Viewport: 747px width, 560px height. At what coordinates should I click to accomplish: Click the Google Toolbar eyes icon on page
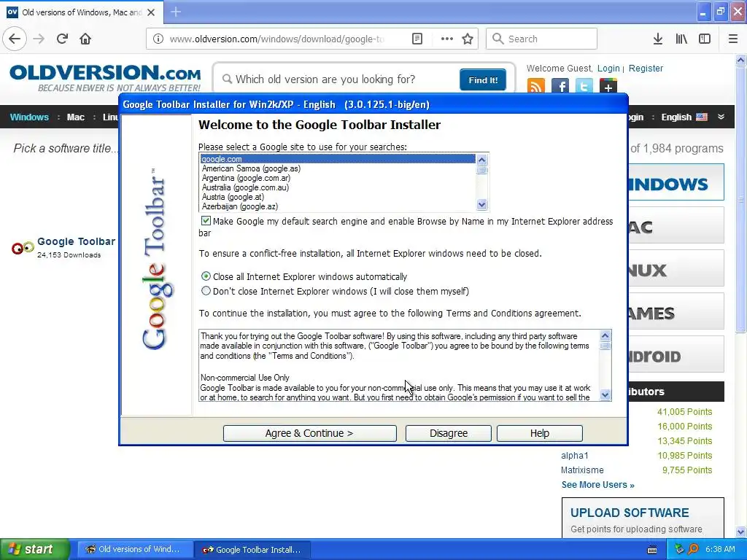click(23, 248)
